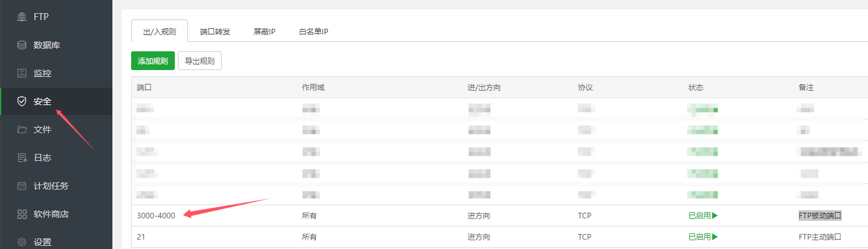Click the green 添加规则 button
868x249 pixels.
coord(153,61)
